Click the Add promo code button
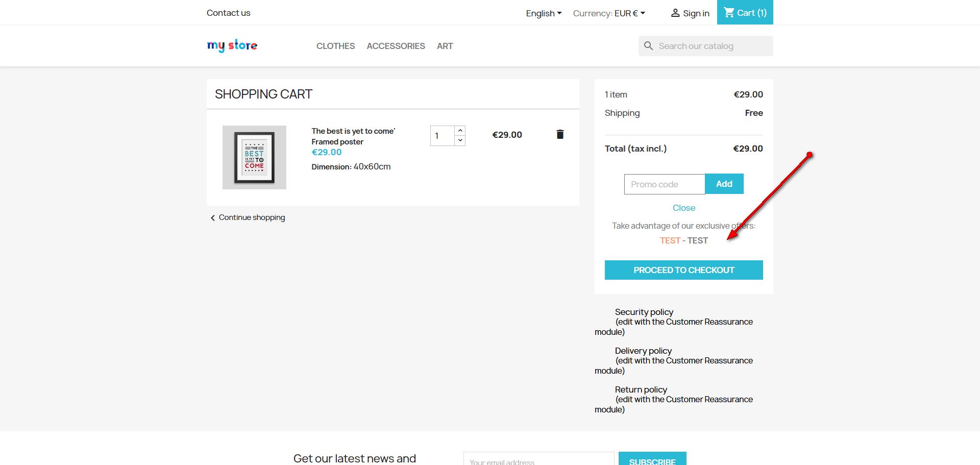The width and height of the screenshot is (980, 465). click(x=724, y=184)
